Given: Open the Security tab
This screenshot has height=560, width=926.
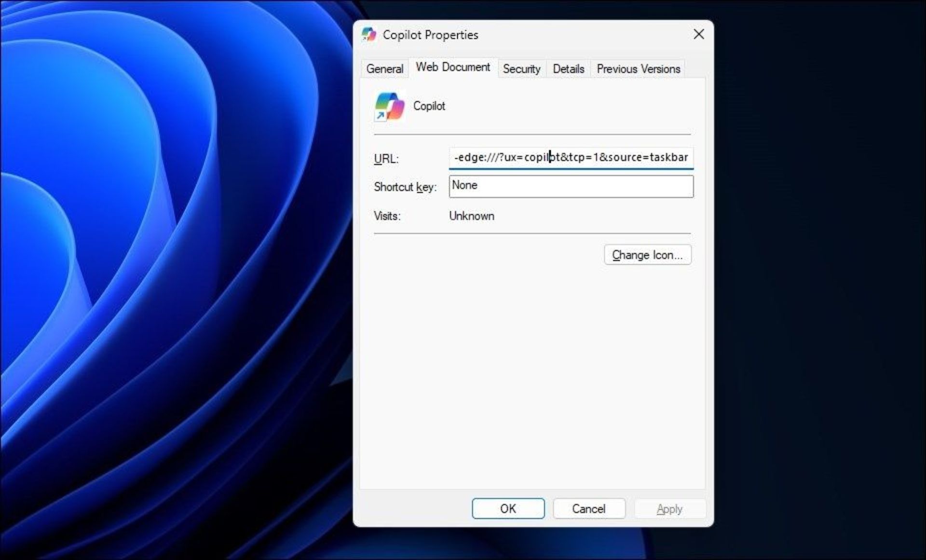Looking at the screenshot, I should coord(521,69).
